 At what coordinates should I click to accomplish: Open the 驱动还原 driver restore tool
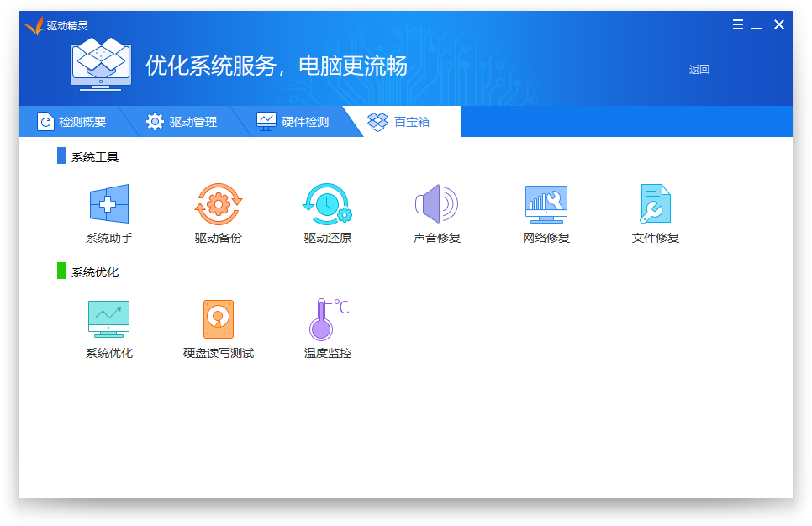327,204
